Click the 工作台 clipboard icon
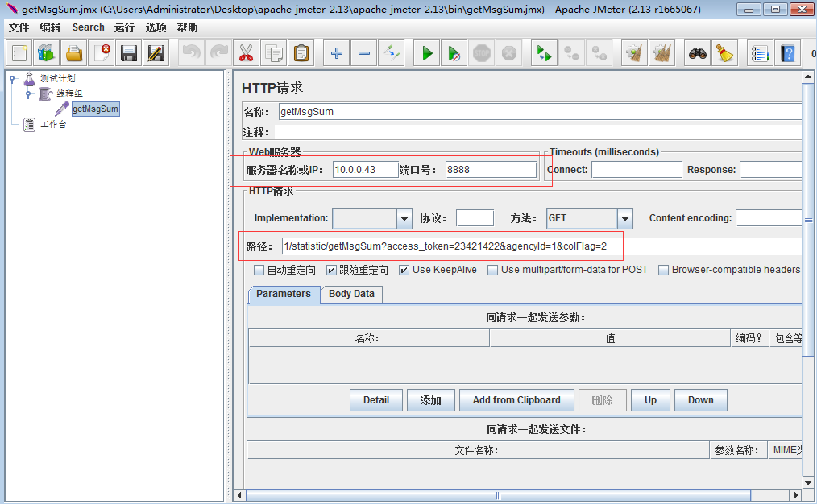This screenshot has height=504, width=817. click(x=29, y=125)
